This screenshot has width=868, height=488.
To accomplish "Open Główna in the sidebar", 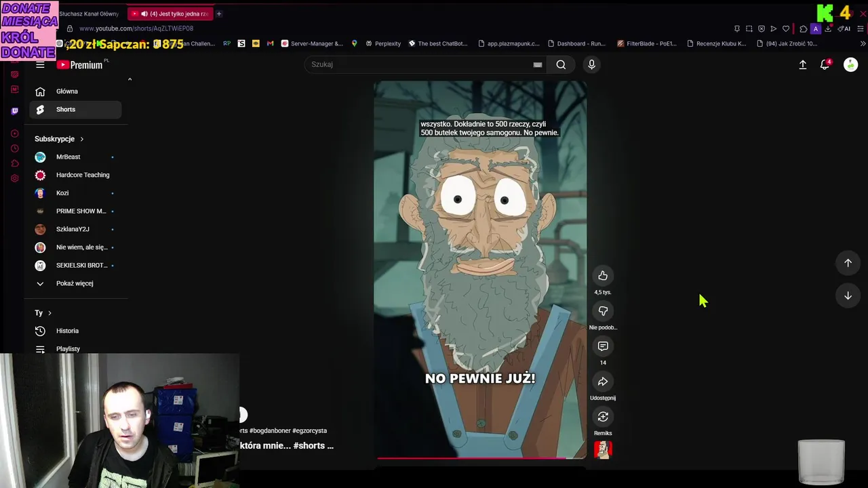I will (x=75, y=91).
